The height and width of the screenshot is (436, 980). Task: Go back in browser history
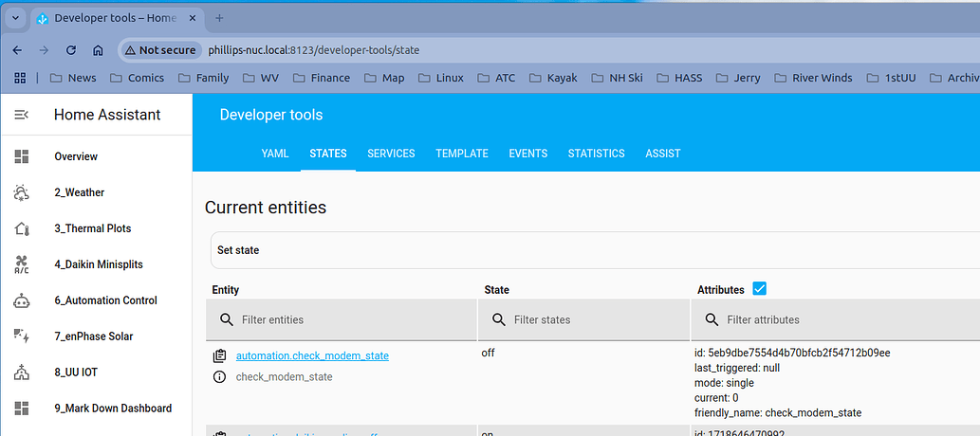pyautogui.click(x=17, y=50)
